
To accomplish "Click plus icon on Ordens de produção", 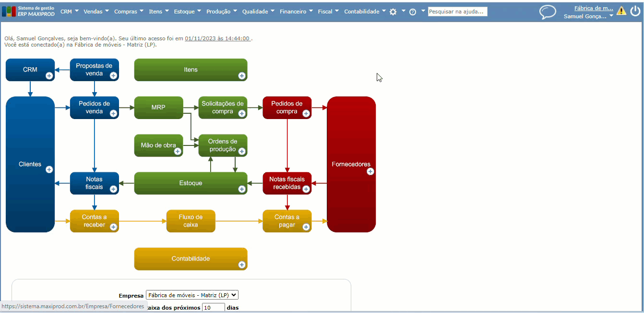I will [242, 151].
